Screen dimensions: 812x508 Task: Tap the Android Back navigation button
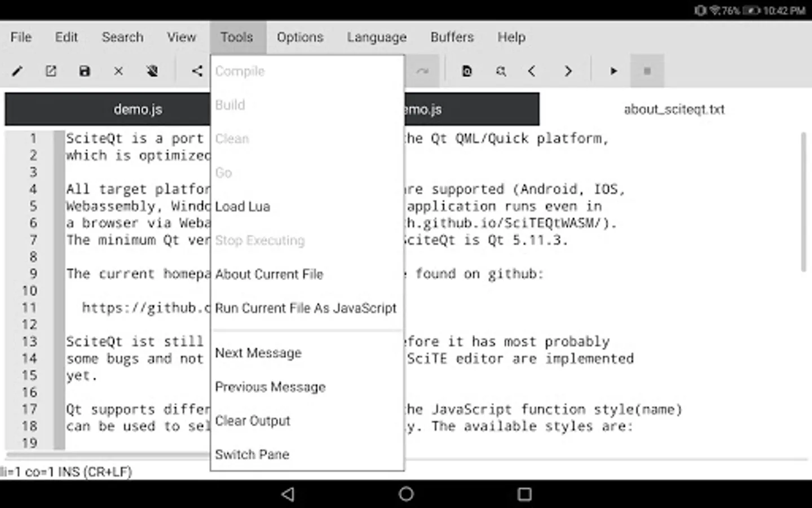coord(288,494)
